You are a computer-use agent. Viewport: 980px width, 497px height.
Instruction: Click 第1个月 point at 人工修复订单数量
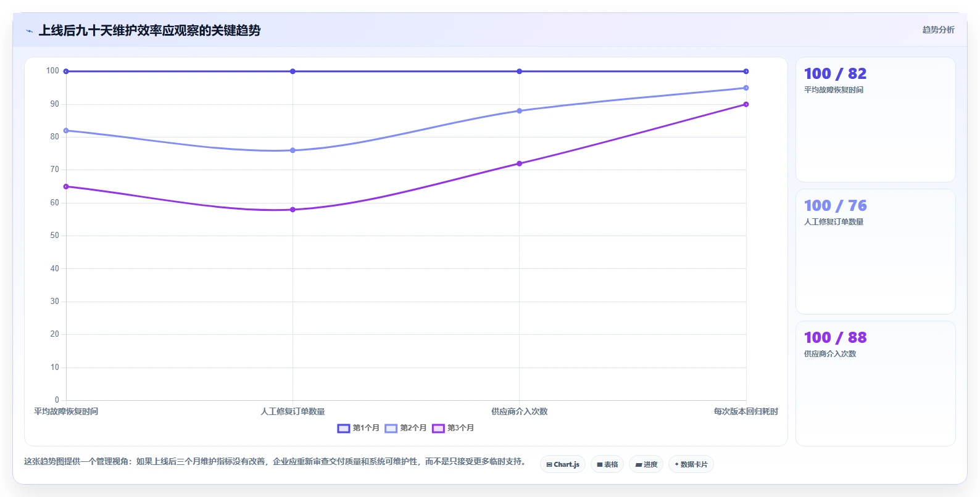tap(293, 72)
